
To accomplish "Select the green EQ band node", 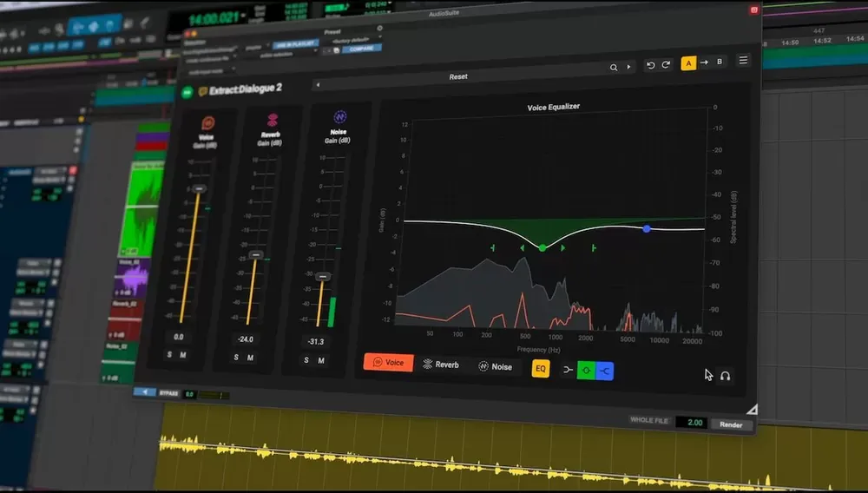I will (x=542, y=248).
